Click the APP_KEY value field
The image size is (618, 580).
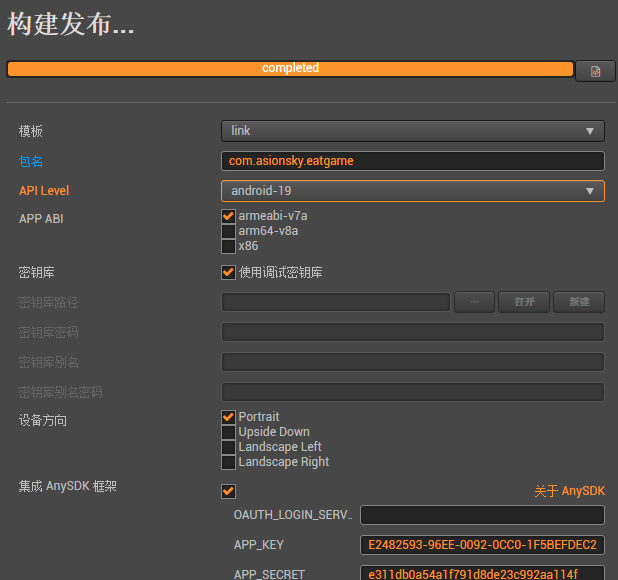482,545
